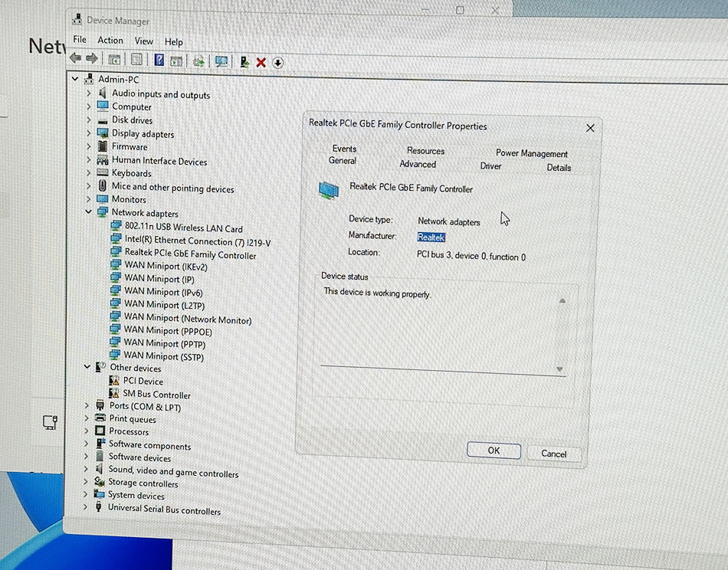Viewport: 728px width, 570px height.
Task: Expand the Audio inputs and outputs node
Action: tap(89, 93)
